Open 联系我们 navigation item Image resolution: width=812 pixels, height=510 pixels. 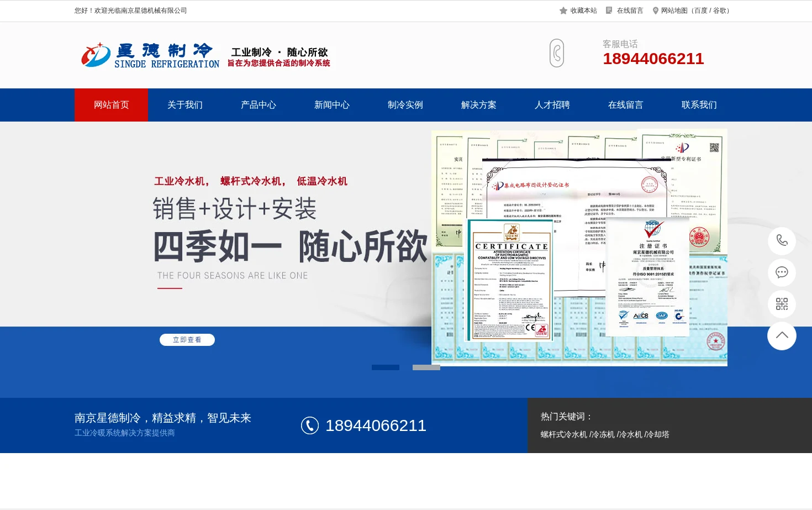(x=699, y=105)
